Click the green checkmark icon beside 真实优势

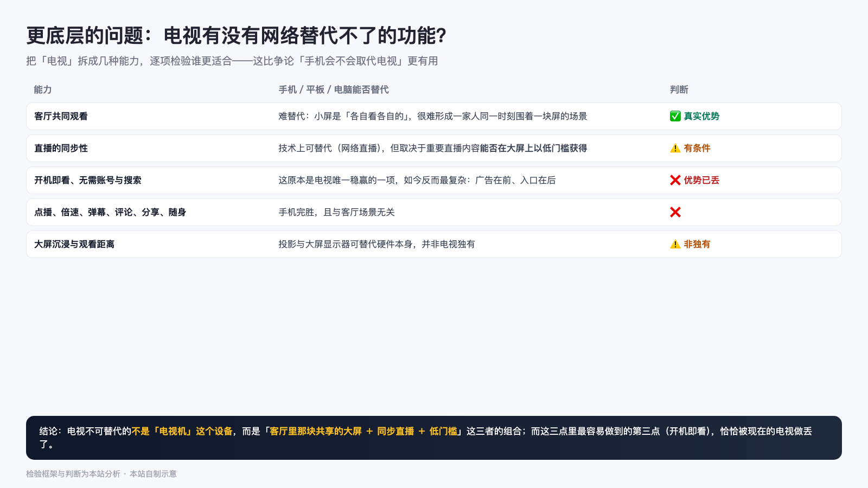(675, 116)
